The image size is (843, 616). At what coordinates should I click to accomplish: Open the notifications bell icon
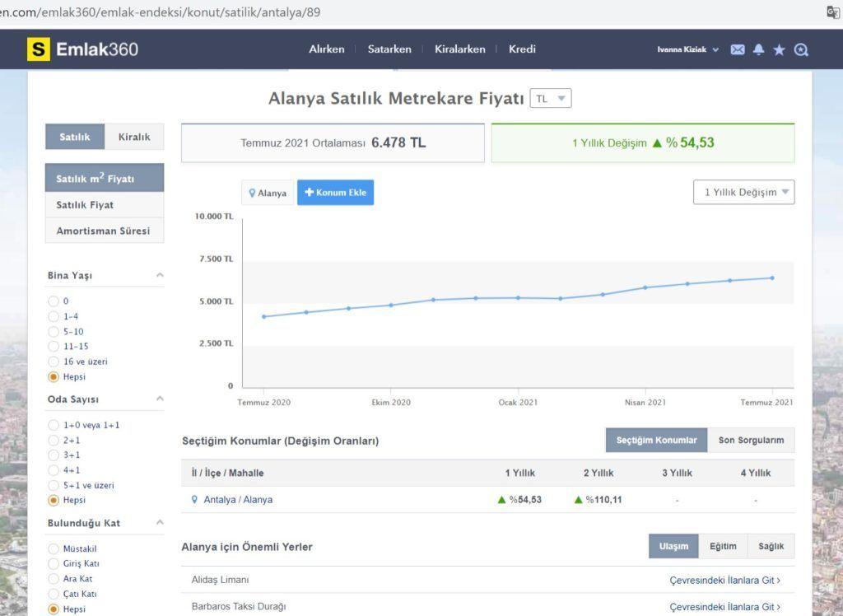758,49
